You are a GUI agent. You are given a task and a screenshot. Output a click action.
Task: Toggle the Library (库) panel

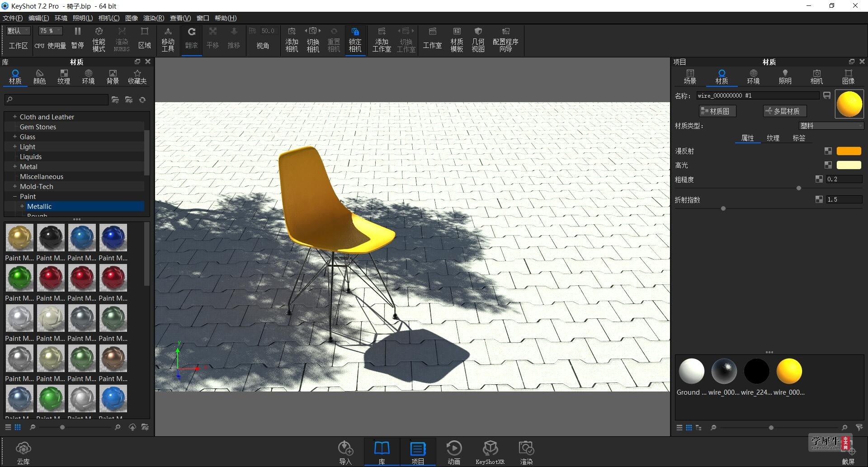(x=382, y=453)
